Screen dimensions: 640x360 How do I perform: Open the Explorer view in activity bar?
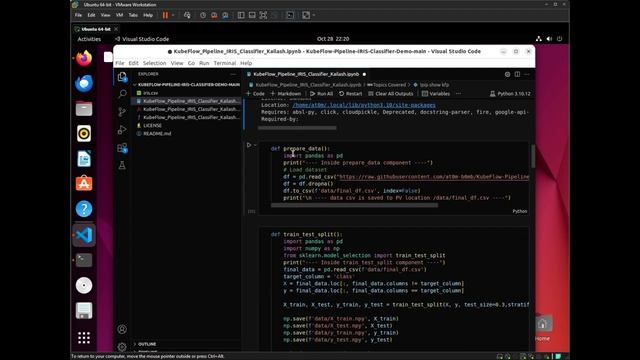(x=122, y=76)
